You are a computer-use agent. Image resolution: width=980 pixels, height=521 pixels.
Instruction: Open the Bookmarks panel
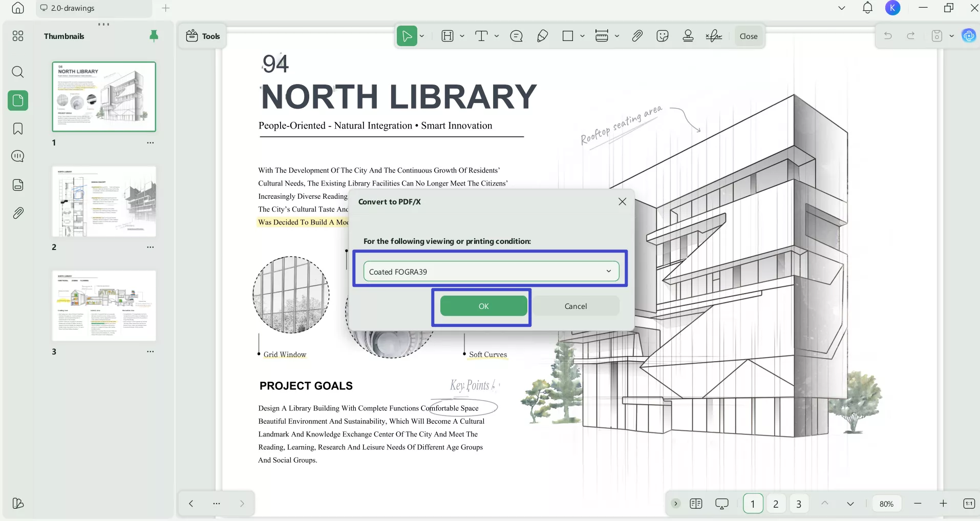click(18, 129)
